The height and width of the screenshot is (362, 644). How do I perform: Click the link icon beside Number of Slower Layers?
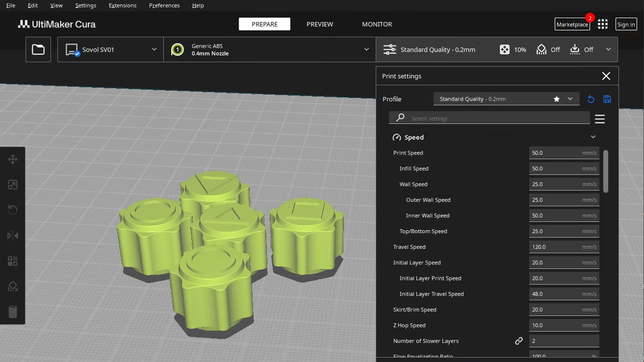[519, 341]
